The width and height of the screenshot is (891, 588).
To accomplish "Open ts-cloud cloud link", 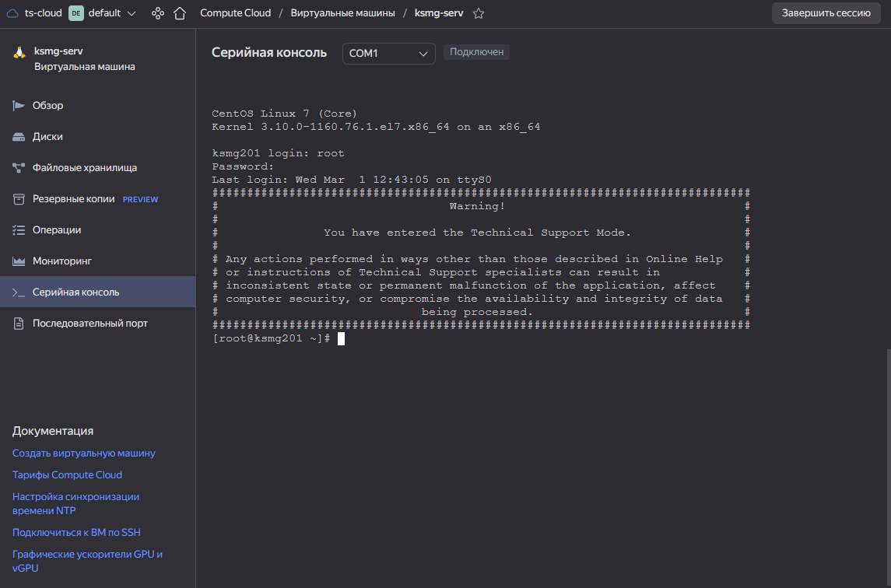I will [x=43, y=13].
